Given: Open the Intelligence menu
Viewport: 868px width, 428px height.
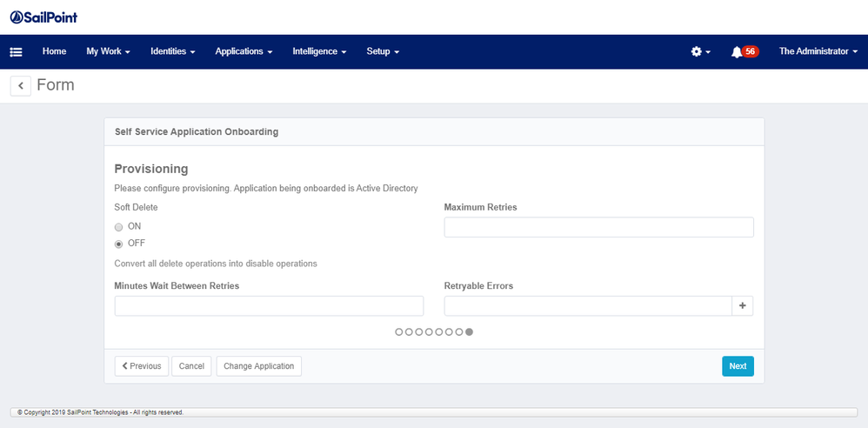Looking at the screenshot, I should point(319,52).
